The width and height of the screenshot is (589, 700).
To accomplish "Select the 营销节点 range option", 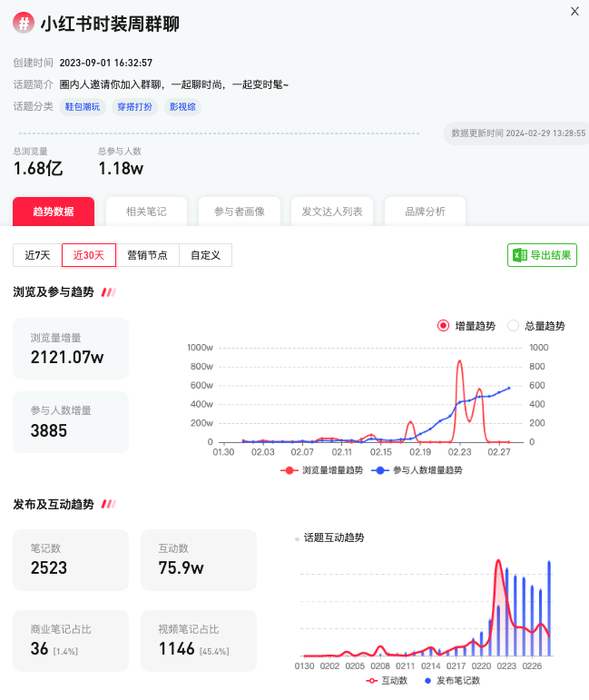I will click(147, 255).
